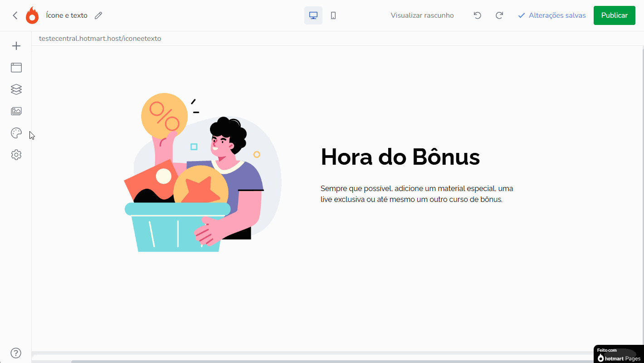Viewport: 644px width, 363px height.
Task: Open the image gallery panel
Action: [16, 111]
